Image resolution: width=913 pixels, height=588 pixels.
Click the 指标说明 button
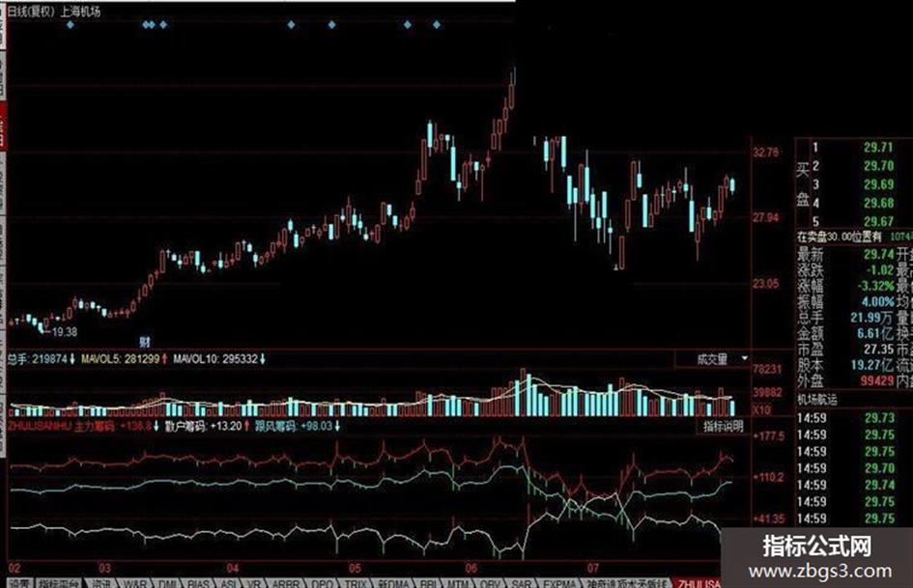coord(723,427)
